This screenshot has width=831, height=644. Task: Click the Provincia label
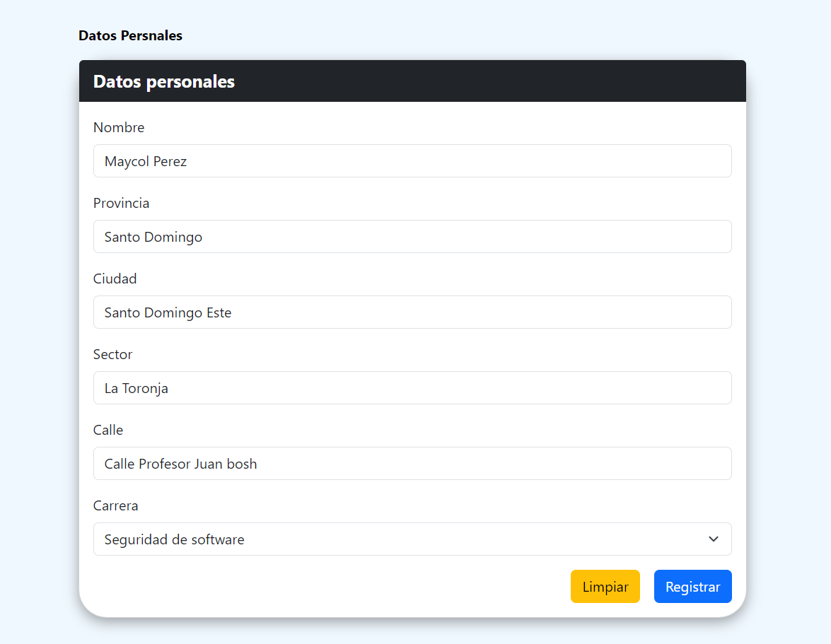(x=121, y=203)
